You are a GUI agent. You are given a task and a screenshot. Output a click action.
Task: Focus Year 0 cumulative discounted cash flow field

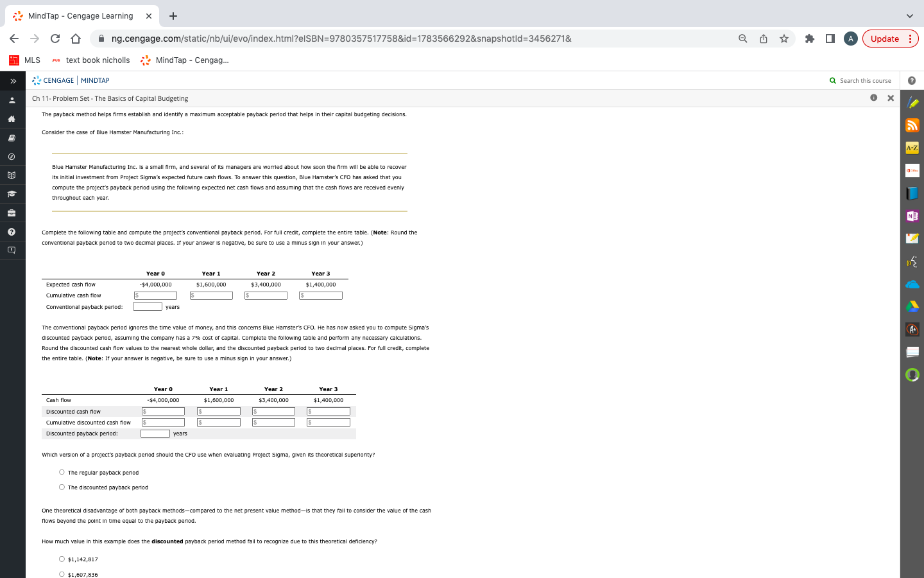(x=163, y=423)
